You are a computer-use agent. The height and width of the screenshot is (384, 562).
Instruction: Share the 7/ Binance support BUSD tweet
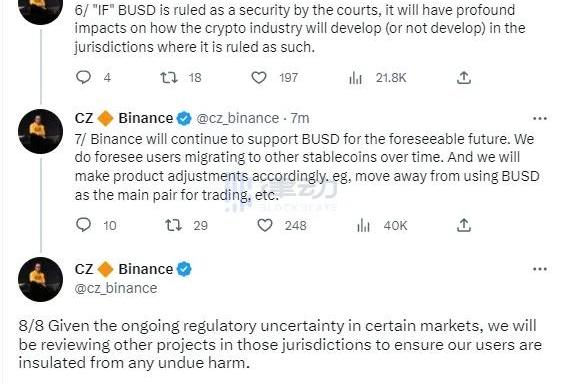pyautogui.click(x=463, y=225)
